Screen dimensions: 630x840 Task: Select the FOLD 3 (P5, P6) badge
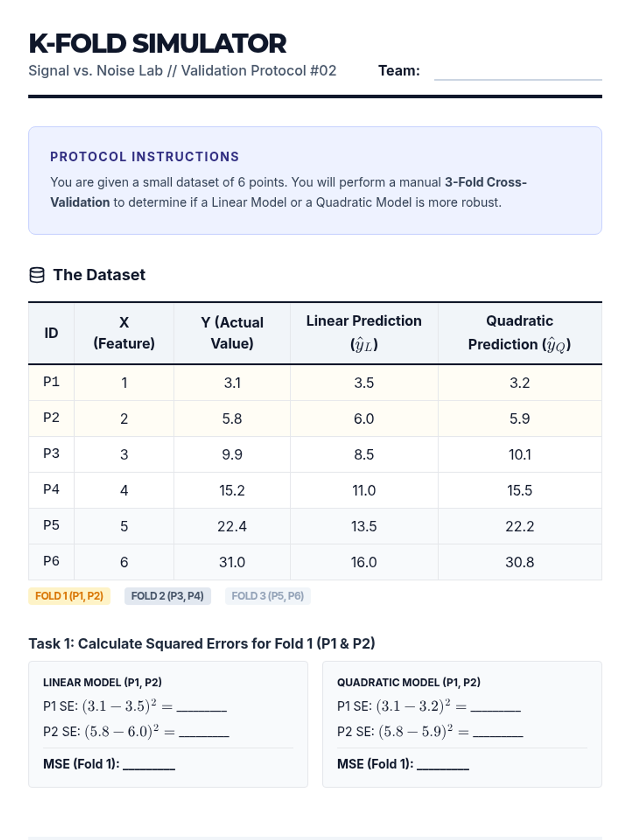point(268,596)
